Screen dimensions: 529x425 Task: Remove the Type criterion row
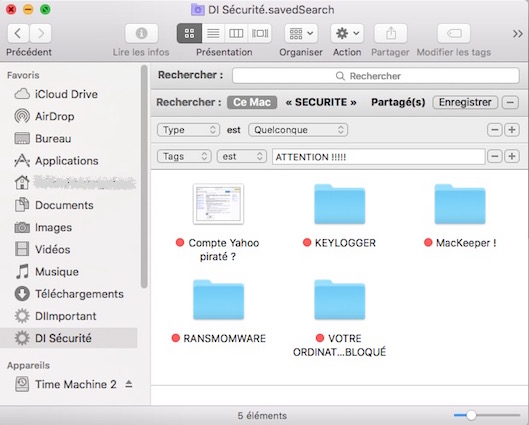495,130
